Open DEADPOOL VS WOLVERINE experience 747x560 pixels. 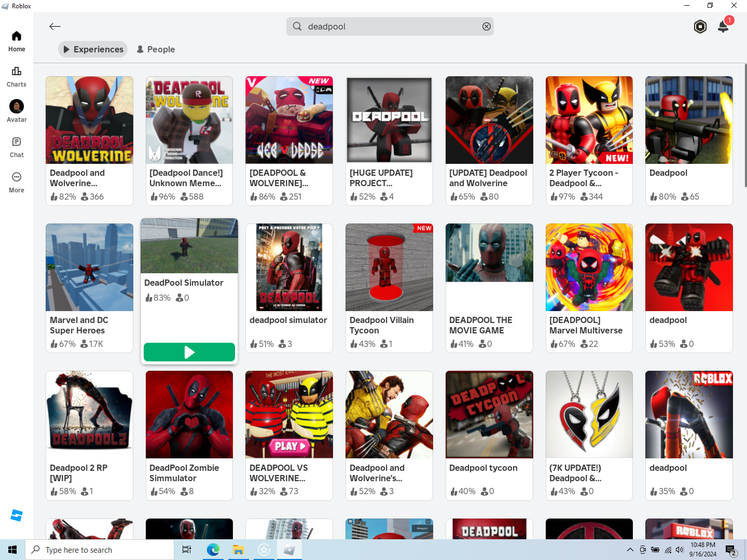coord(289,436)
